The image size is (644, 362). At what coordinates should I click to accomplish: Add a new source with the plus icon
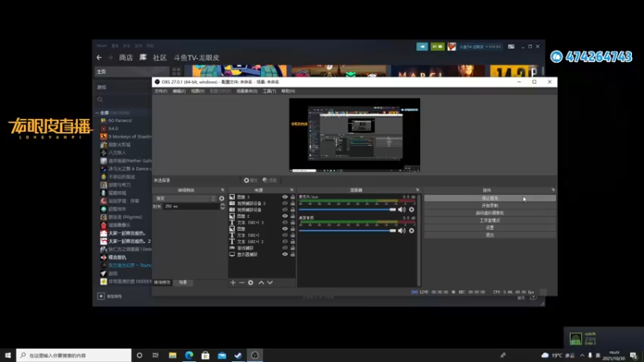point(233,282)
